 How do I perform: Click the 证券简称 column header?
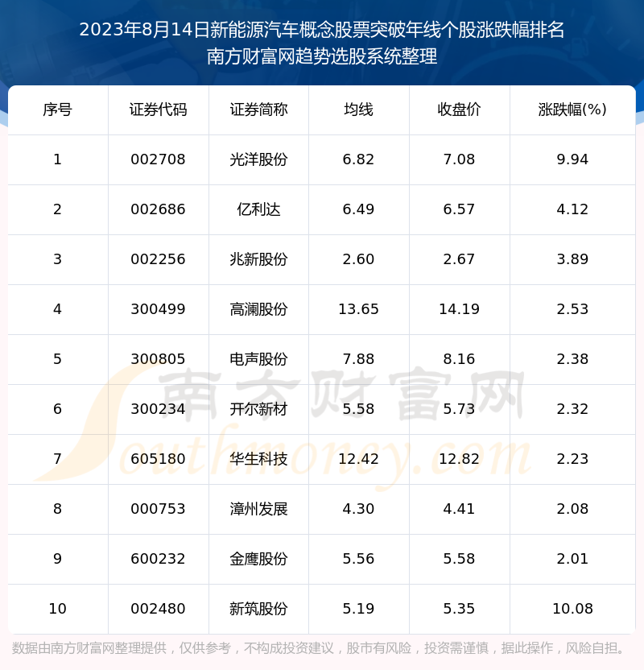tap(258, 110)
